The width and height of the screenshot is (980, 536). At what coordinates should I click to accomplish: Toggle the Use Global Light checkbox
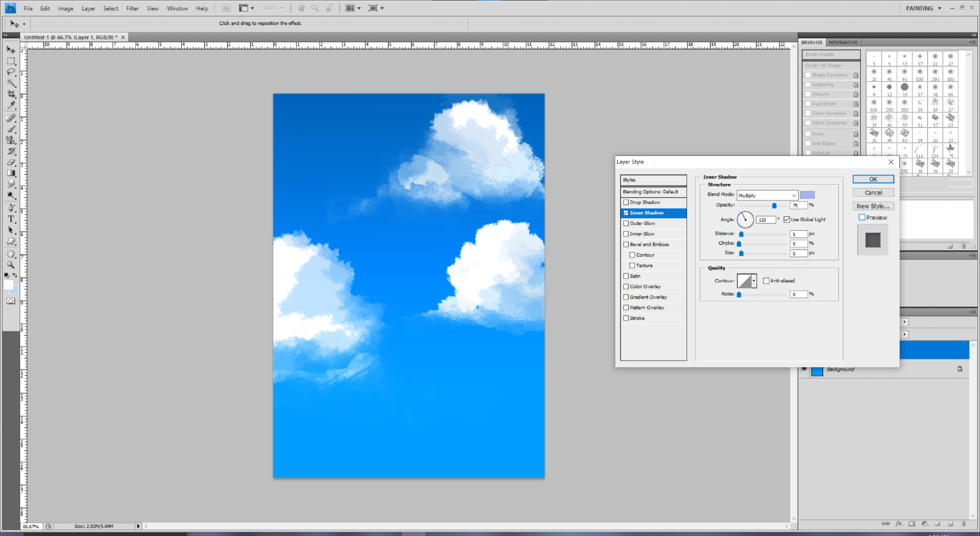tap(786, 220)
